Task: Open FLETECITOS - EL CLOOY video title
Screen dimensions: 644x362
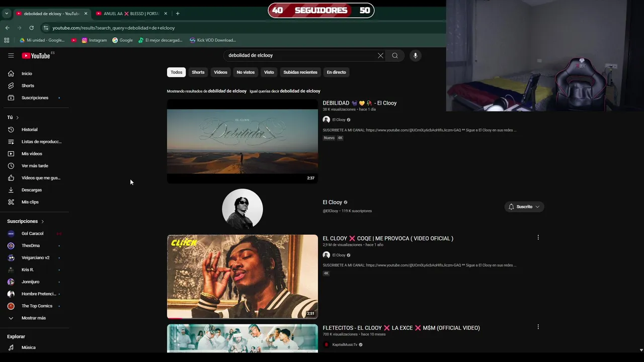Action: (401, 328)
